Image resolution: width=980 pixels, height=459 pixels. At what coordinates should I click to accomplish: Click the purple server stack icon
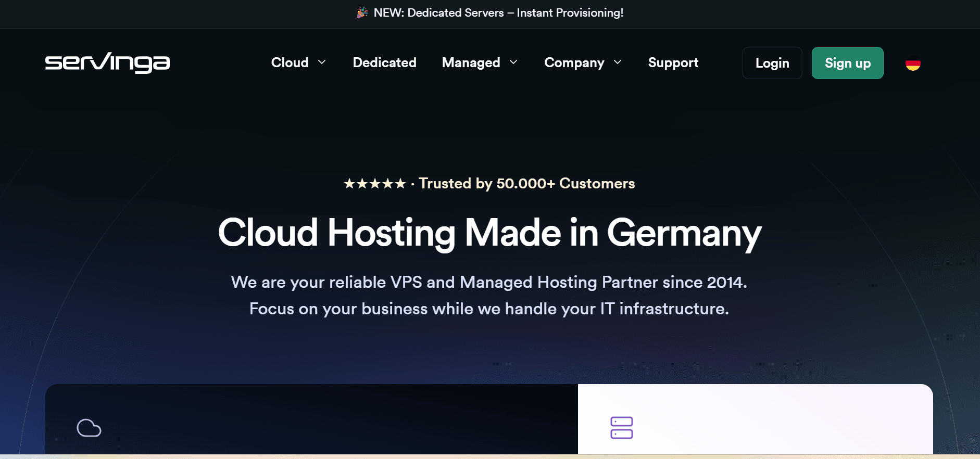point(621,428)
